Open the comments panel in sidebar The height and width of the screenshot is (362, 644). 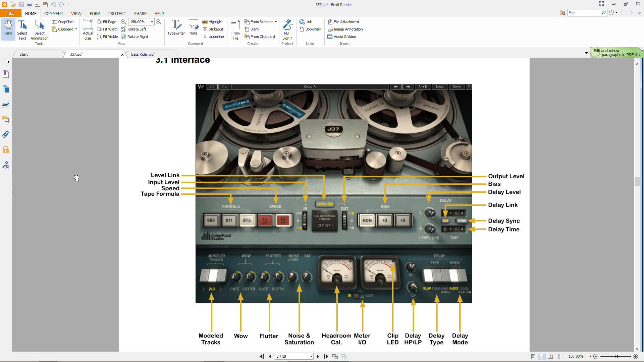point(6,119)
